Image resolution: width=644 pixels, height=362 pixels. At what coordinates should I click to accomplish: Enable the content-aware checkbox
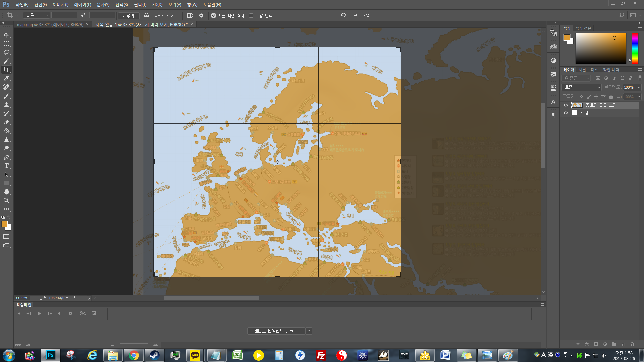(251, 16)
